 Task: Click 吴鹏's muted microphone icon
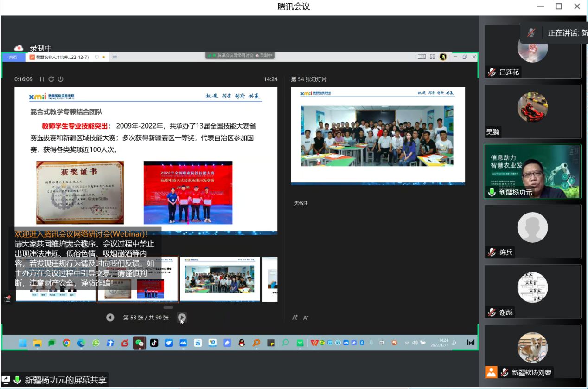tap(492, 132)
